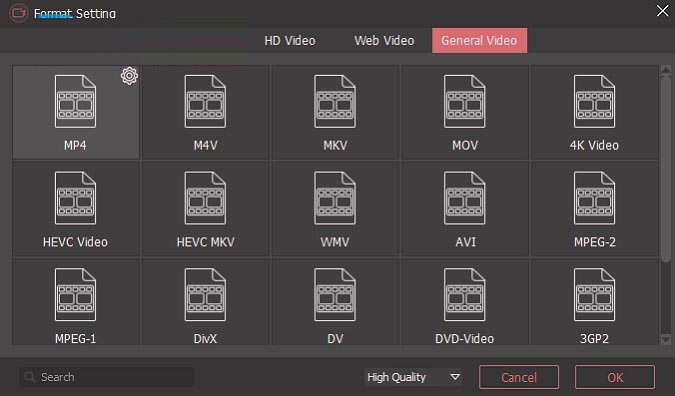Choose the 4K Video format icon
675x396 pixels.
[x=594, y=102]
